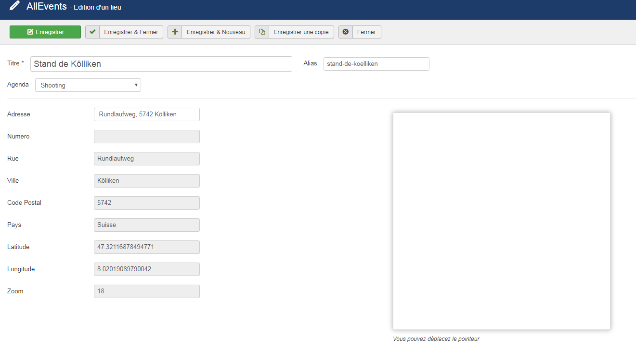Screen dimensions: 636x364
Task: Click inside the blank map area
Action: coord(501,221)
